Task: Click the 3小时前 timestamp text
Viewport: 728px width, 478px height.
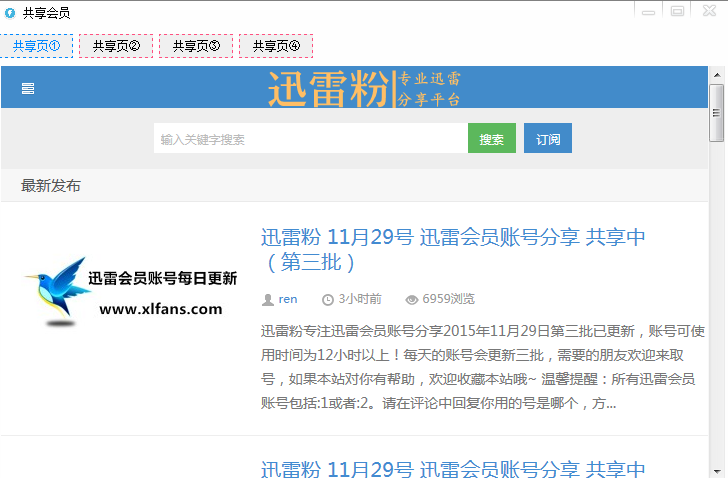Action: point(360,299)
